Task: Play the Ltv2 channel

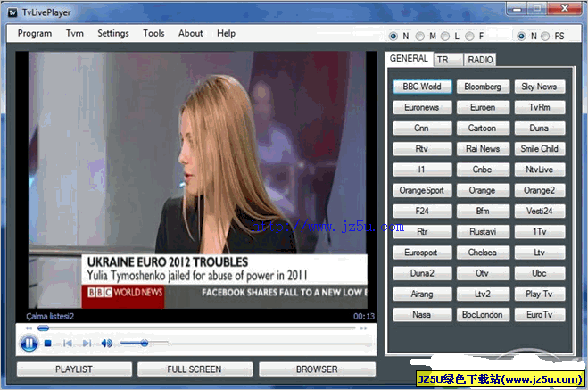Action: pyautogui.click(x=483, y=294)
